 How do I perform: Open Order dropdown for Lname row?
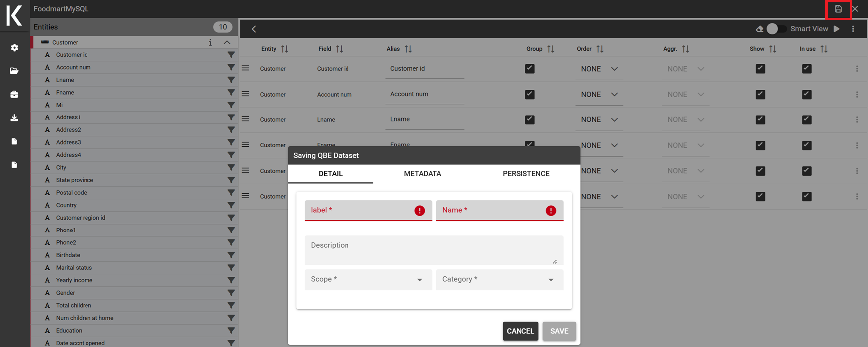point(599,119)
